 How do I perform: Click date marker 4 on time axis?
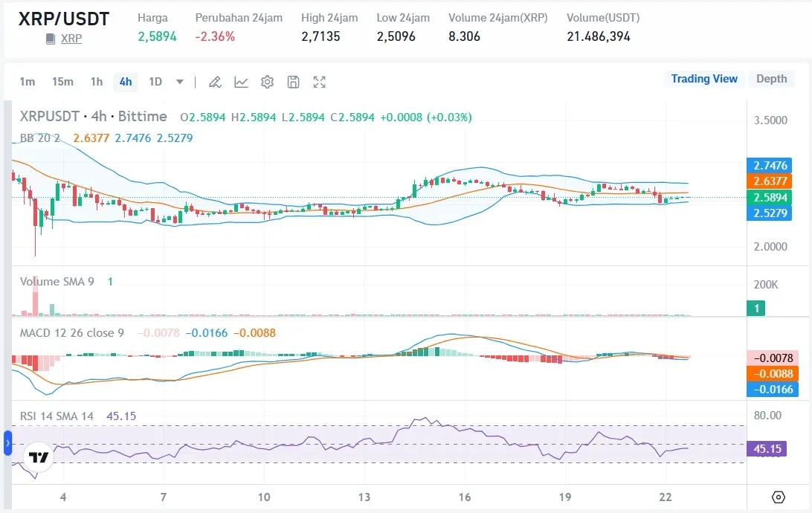pyautogui.click(x=63, y=497)
